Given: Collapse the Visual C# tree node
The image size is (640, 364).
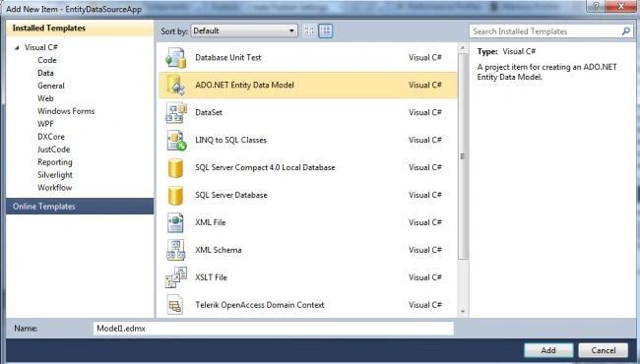Looking at the screenshot, I should tap(17, 47).
